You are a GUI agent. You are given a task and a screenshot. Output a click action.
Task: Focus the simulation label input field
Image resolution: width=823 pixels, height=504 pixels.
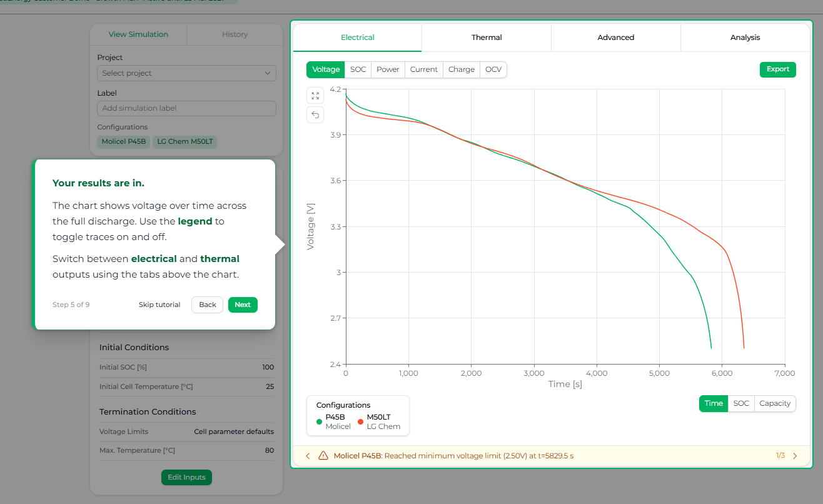(x=186, y=108)
